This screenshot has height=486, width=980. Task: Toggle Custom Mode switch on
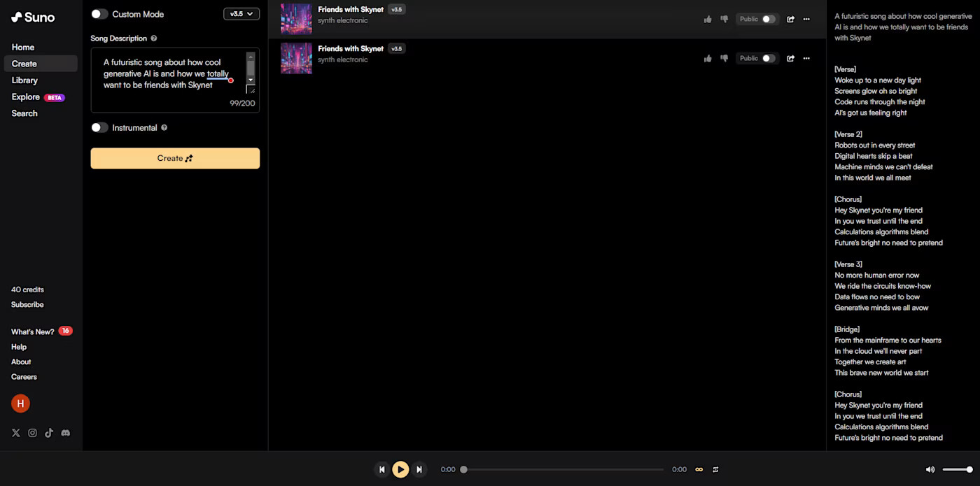tap(100, 14)
